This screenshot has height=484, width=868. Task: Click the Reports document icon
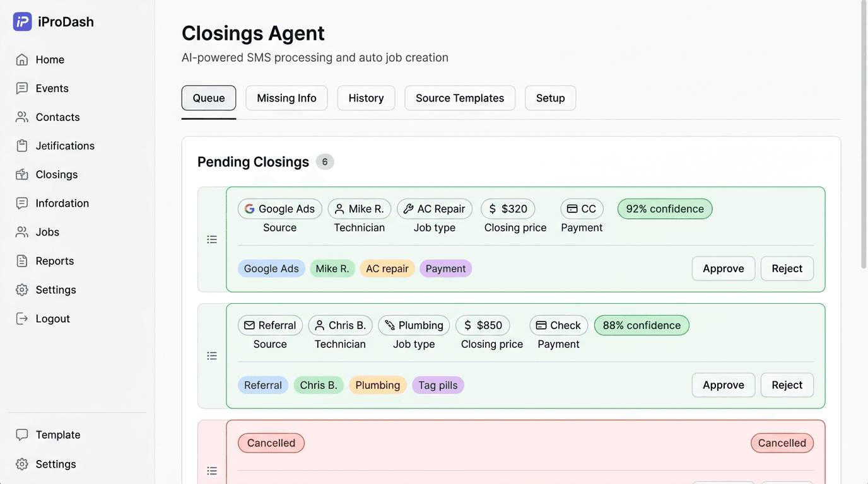(x=22, y=260)
